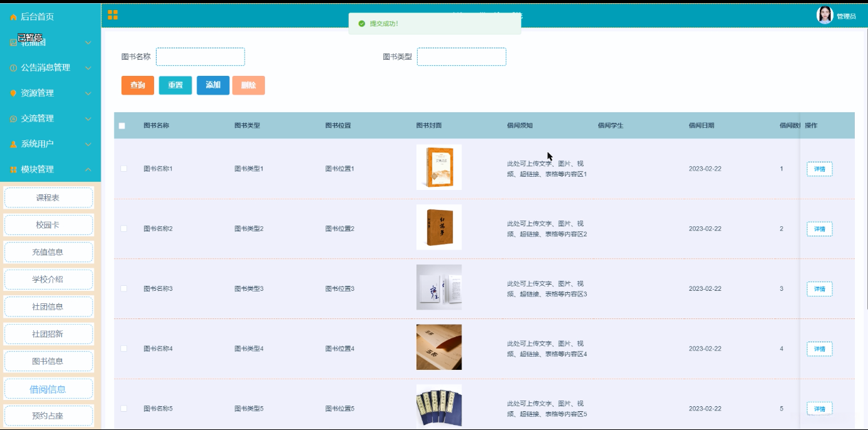868x430 pixels.
Task: Open the book cover thumbnail of 图书名称3
Action: (x=439, y=287)
